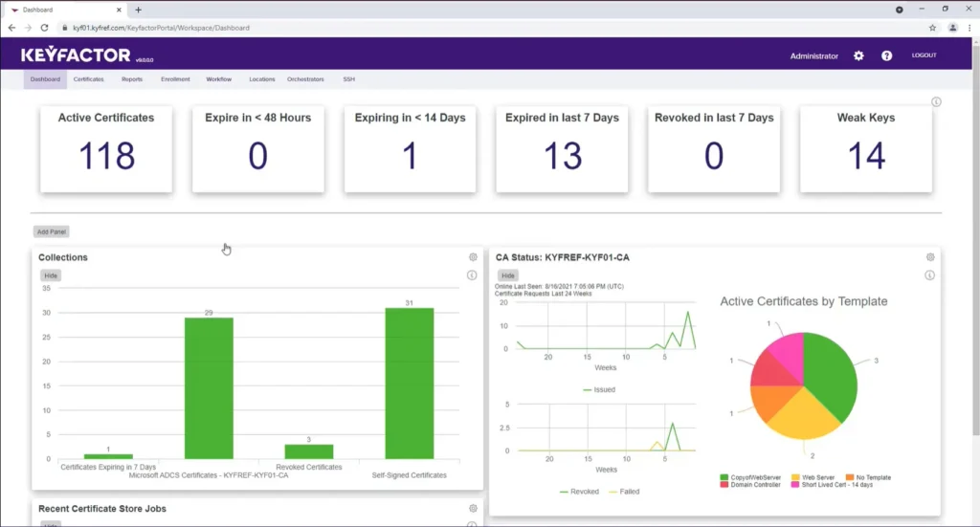This screenshot has height=527, width=980.
Task: Open the Weak Keys 14 card
Action: (865, 149)
